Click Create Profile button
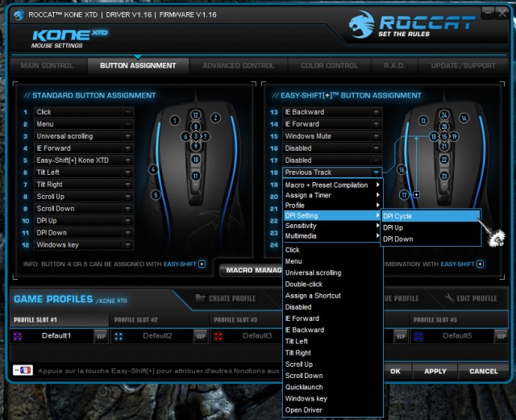 coord(226,298)
